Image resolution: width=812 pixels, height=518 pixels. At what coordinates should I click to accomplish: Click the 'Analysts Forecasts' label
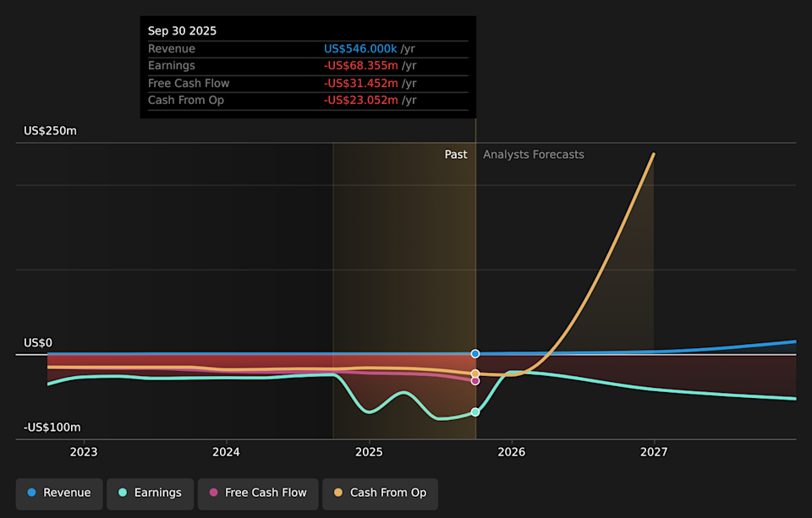533,155
